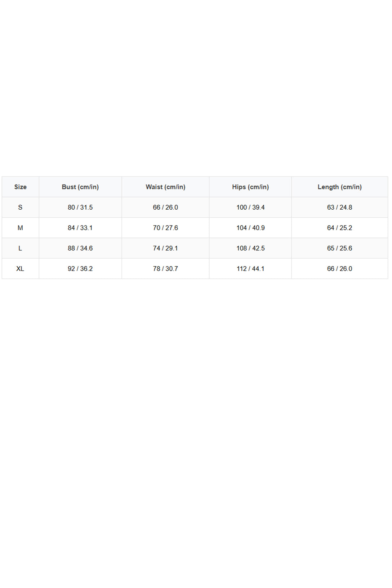Image resolution: width=392 pixels, height=588 pixels.
Task: Click the 112 / 44.1 hips cell
Action: pyautogui.click(x=250, y=268)
